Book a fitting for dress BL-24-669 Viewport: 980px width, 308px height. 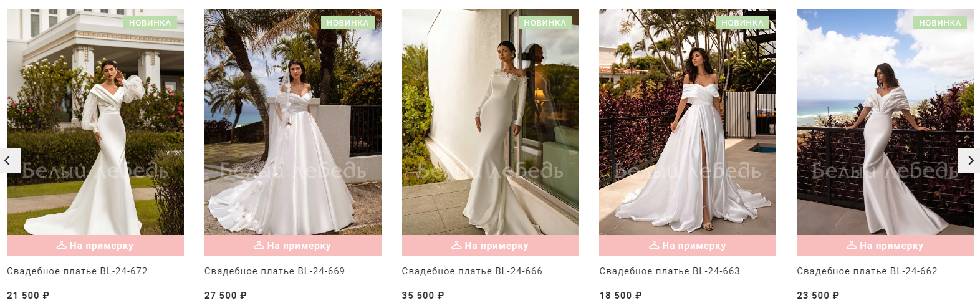[293, 246]
